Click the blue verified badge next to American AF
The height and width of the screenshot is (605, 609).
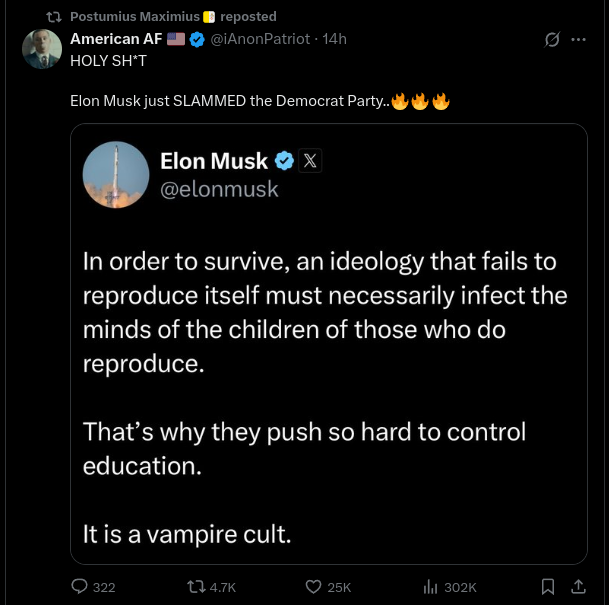(198, 39)
